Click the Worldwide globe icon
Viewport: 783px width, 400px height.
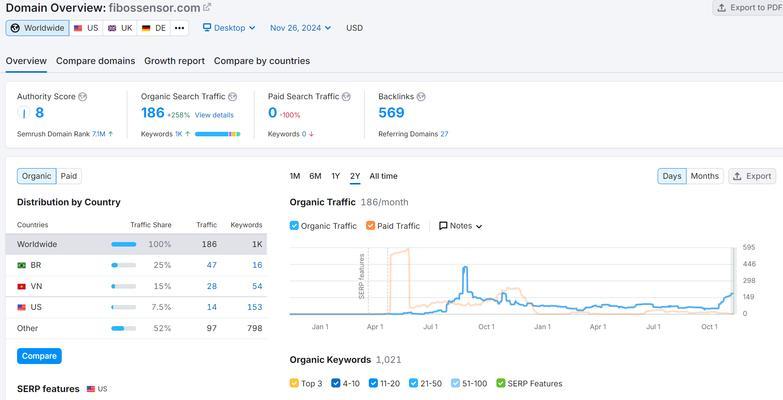[15, 28]
